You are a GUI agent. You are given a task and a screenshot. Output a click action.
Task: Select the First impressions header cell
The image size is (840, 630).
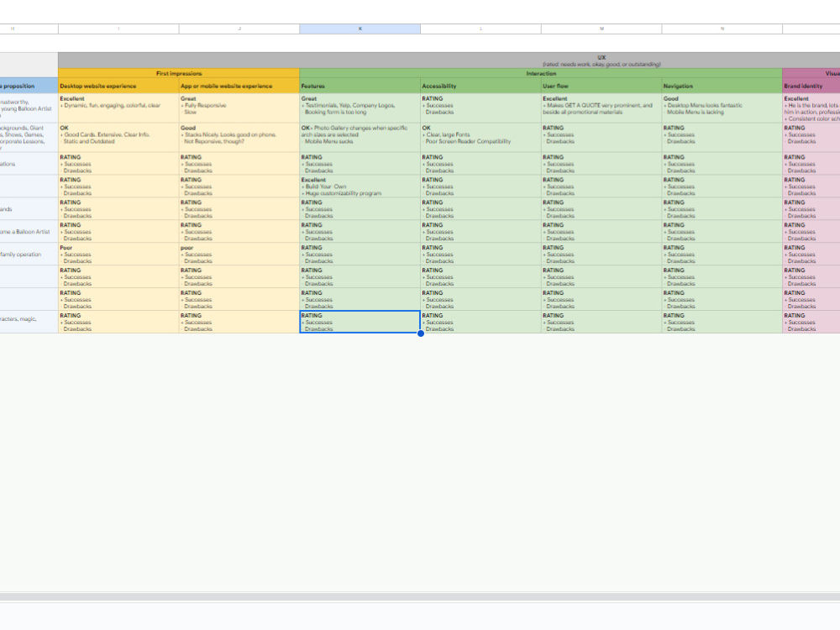[179, 73]
